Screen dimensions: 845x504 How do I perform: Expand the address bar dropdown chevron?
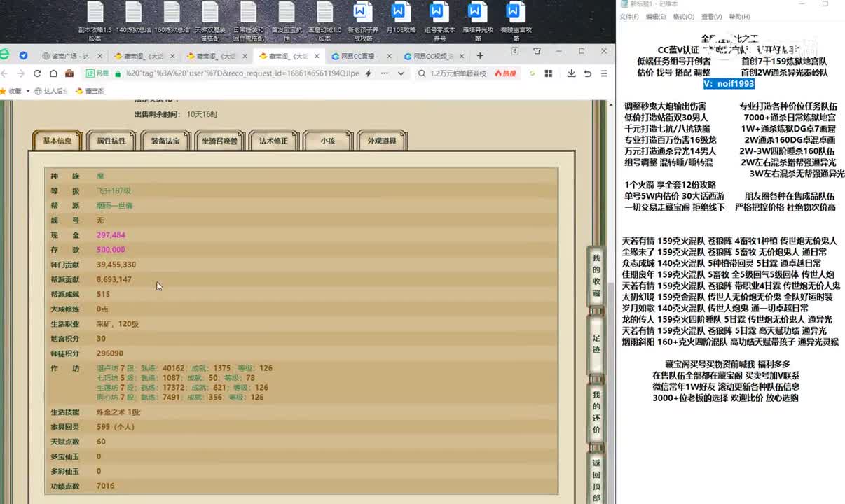pyautogui.click(x=401, y=73)
